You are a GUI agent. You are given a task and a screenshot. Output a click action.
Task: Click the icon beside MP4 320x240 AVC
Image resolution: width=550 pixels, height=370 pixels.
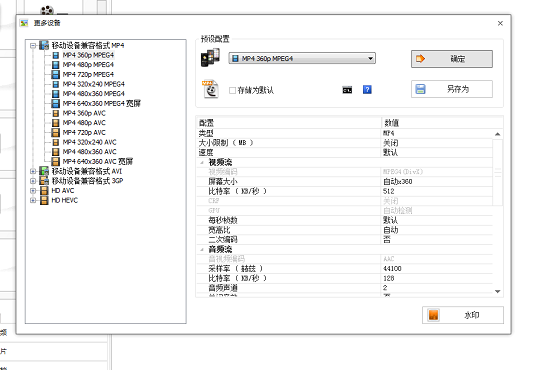pos(55,142)
